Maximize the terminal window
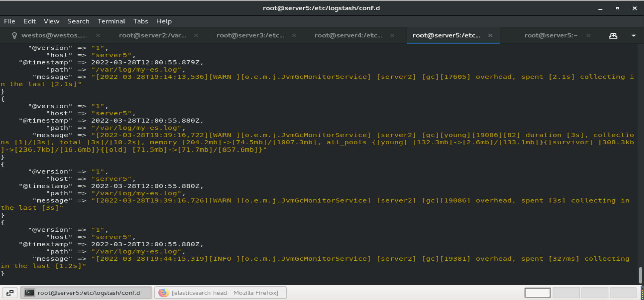The height and width of the screenshot is (300, 644). (617, 8)
